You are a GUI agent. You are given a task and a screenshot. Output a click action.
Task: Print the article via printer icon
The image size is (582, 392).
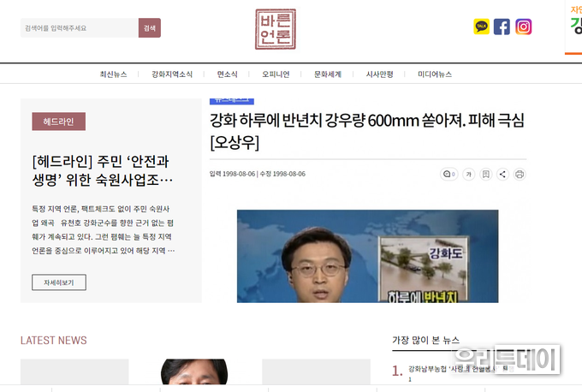pyautogui.click(x=520, y=174)
